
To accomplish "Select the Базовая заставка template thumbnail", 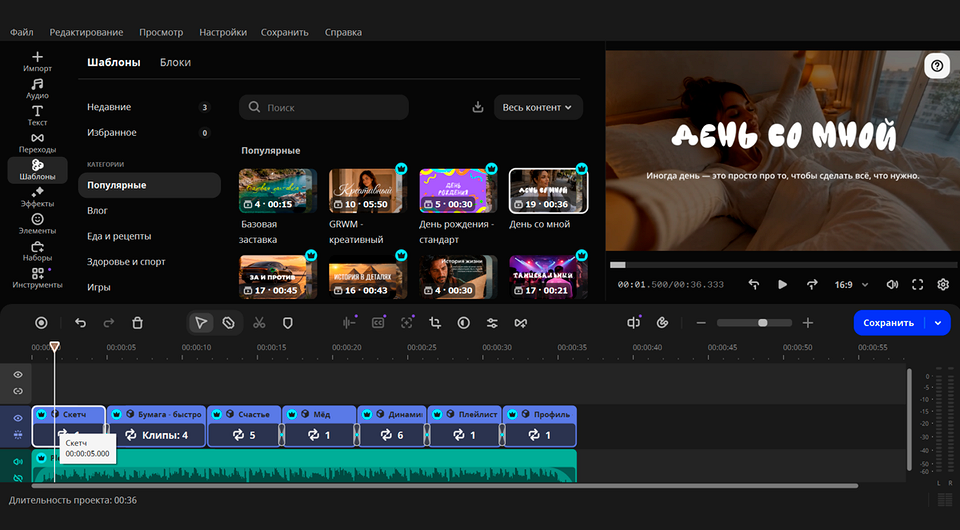I will tap(278, 191).
